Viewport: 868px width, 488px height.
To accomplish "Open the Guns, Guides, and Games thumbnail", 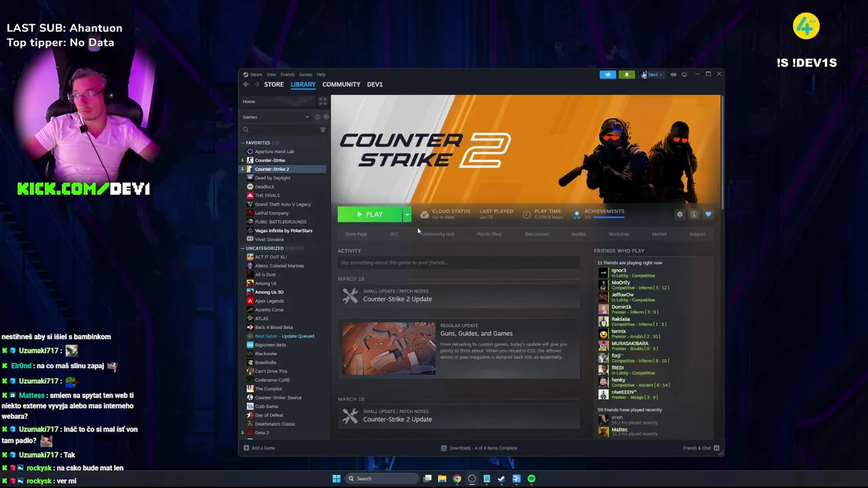I will (x=389, y=348).
